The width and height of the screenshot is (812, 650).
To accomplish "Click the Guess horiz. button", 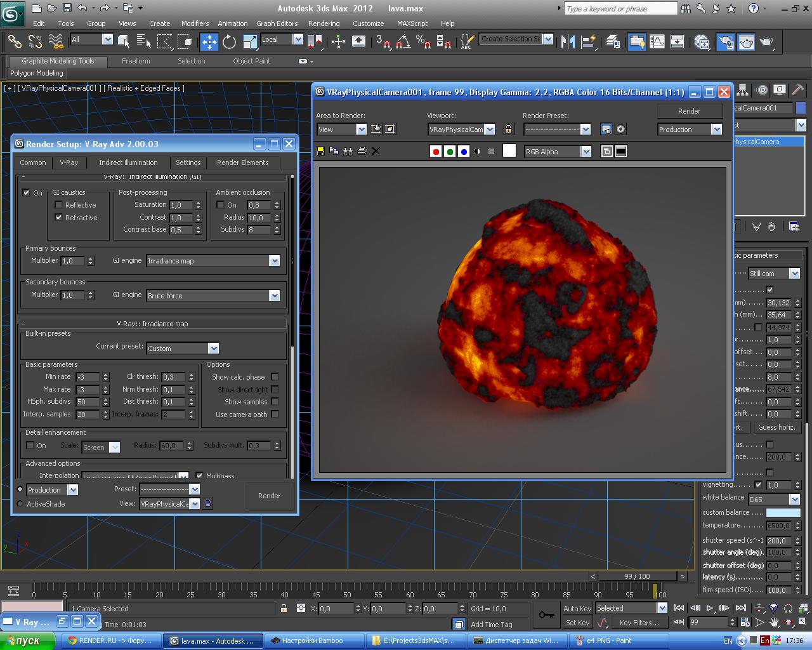I will [776, 427].
